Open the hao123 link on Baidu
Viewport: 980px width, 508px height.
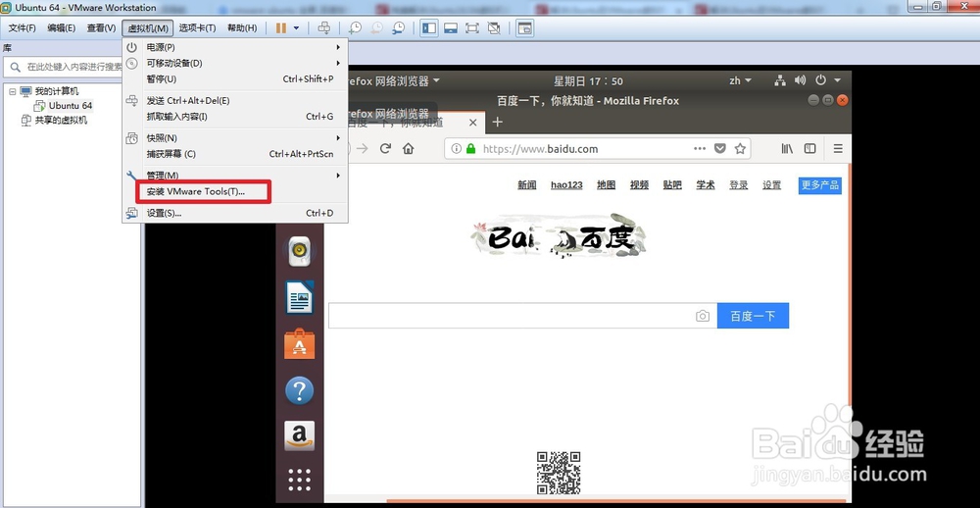pos(566,185)
